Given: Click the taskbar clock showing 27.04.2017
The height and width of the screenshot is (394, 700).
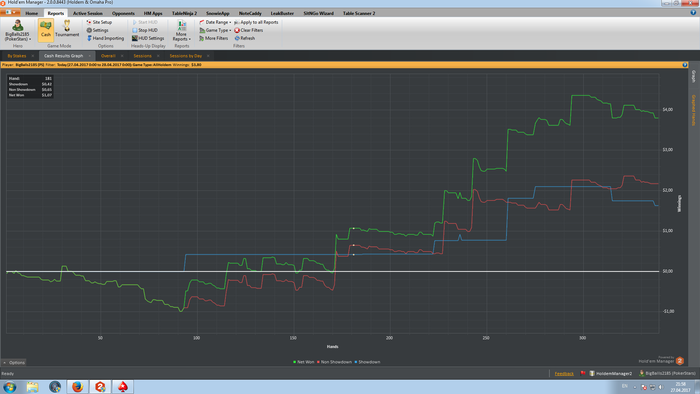Looking at the screenshot, I should click(x=680, y=387).
